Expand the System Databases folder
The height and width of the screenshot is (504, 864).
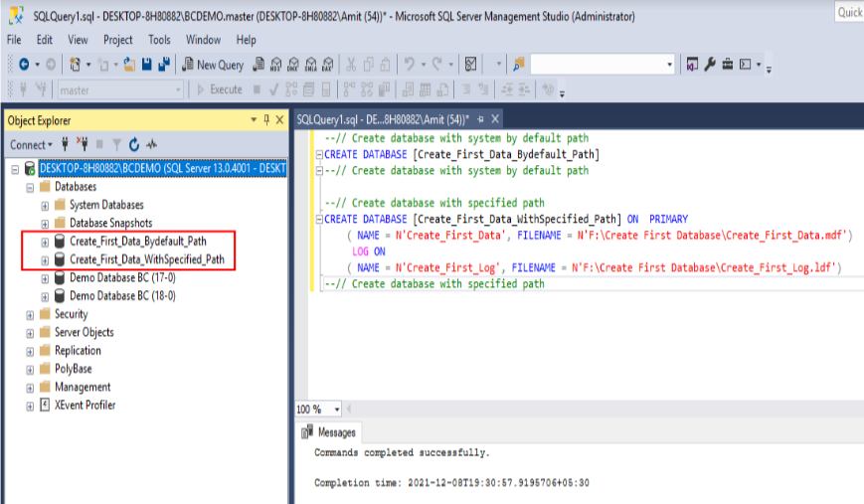(x=45, y=206)
